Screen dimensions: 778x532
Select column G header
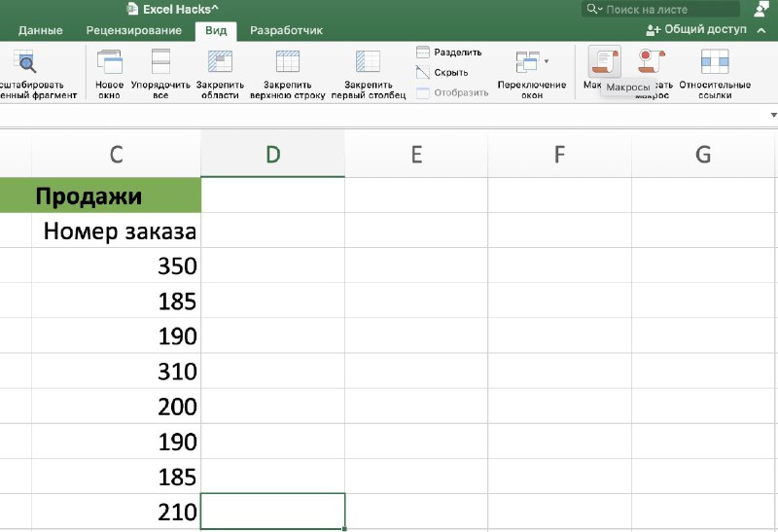tap(702, 154)
